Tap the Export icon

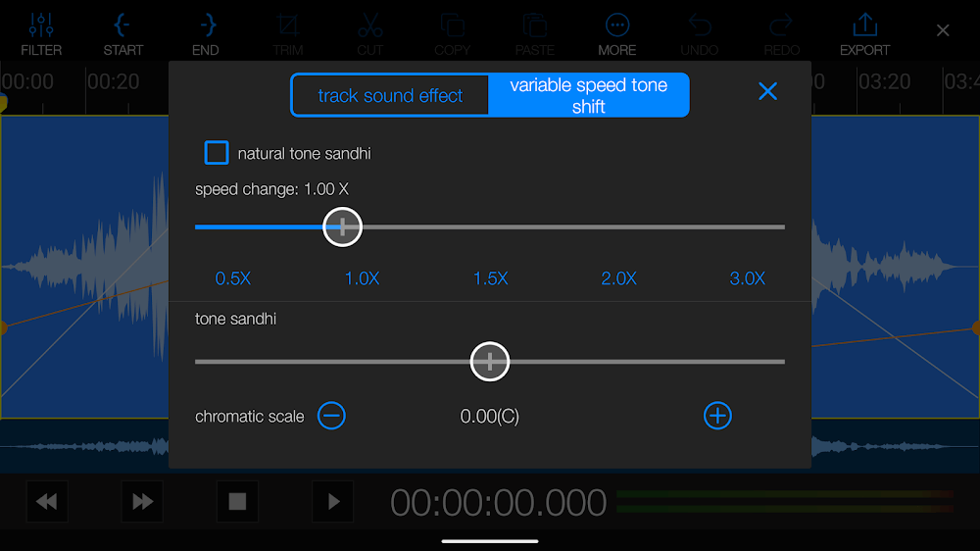[864, 33]
